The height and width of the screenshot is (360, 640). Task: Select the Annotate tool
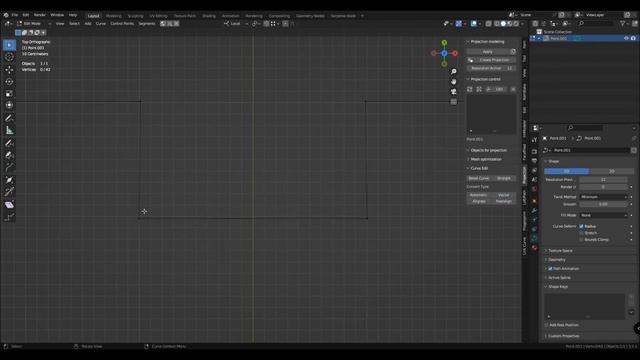pos(9,118)
